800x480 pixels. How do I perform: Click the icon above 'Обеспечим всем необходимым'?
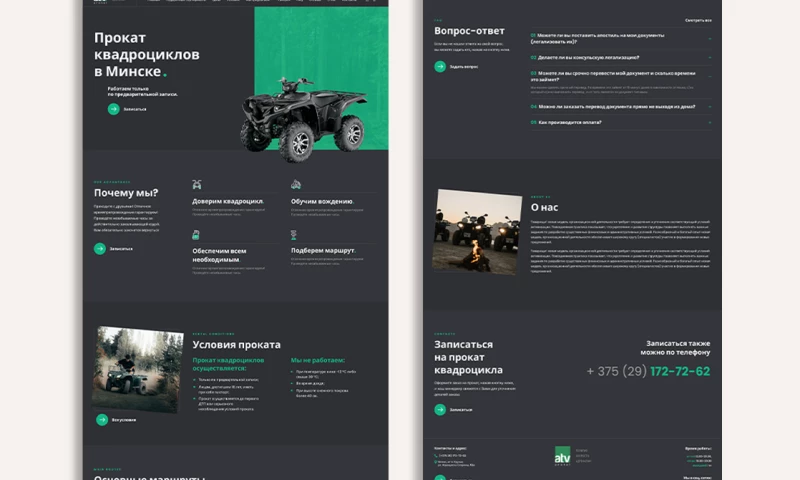pos(197,234)
